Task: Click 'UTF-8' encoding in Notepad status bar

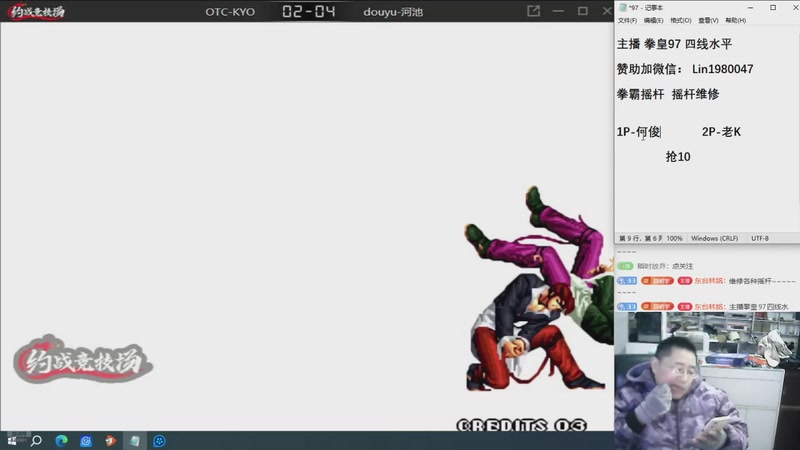Action: pos(760,238)
